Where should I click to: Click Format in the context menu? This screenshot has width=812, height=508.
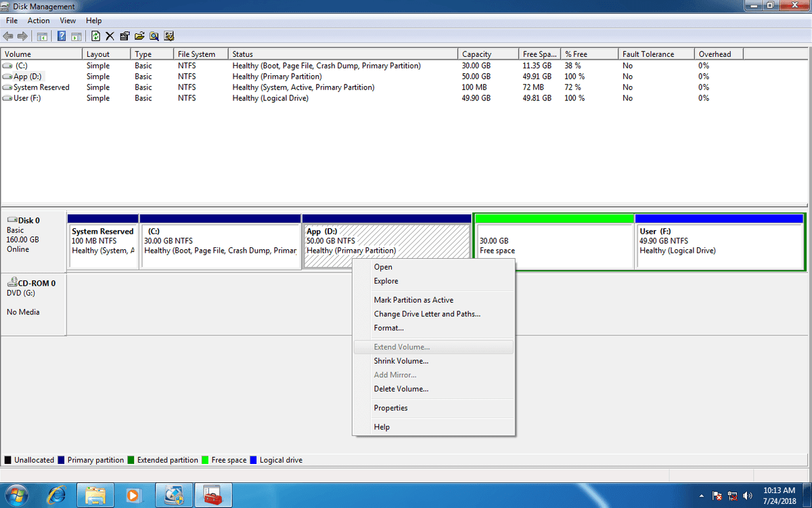click(x=388, y=328)
